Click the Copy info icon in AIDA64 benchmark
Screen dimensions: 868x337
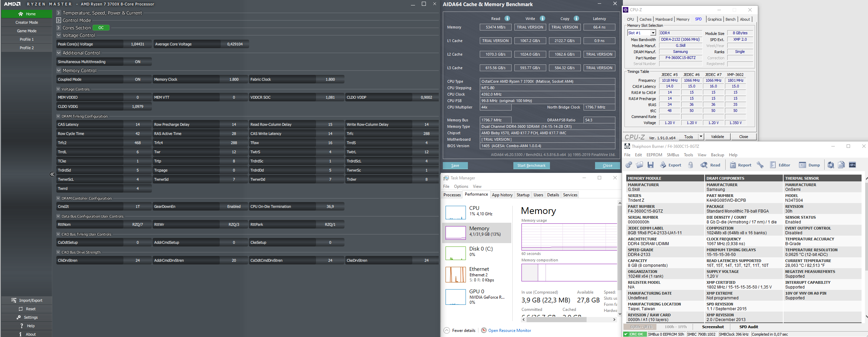point(576,18)
